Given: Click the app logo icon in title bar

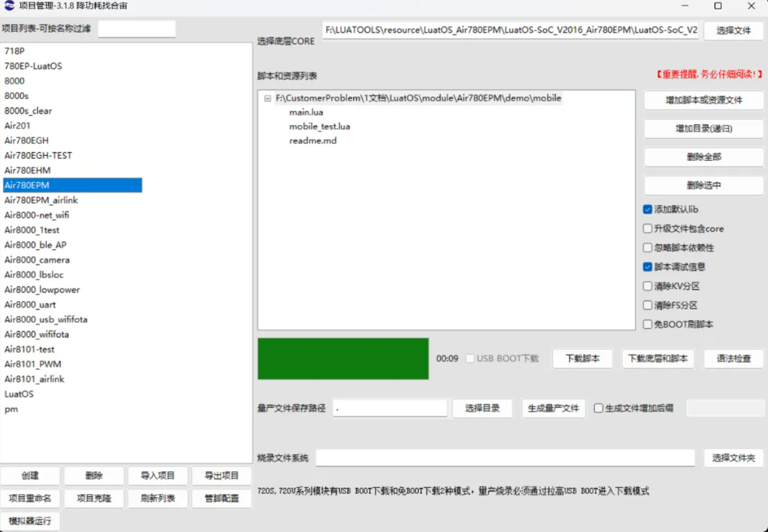Looking at the screenshot, I should pyautogui.click(x=9, y=6).
